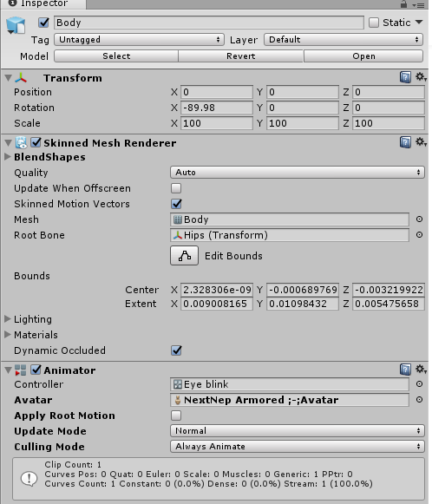This screenshot has height=504, width=432.
Task: Toggle the Static checkbox
Action: click(374, 23)
